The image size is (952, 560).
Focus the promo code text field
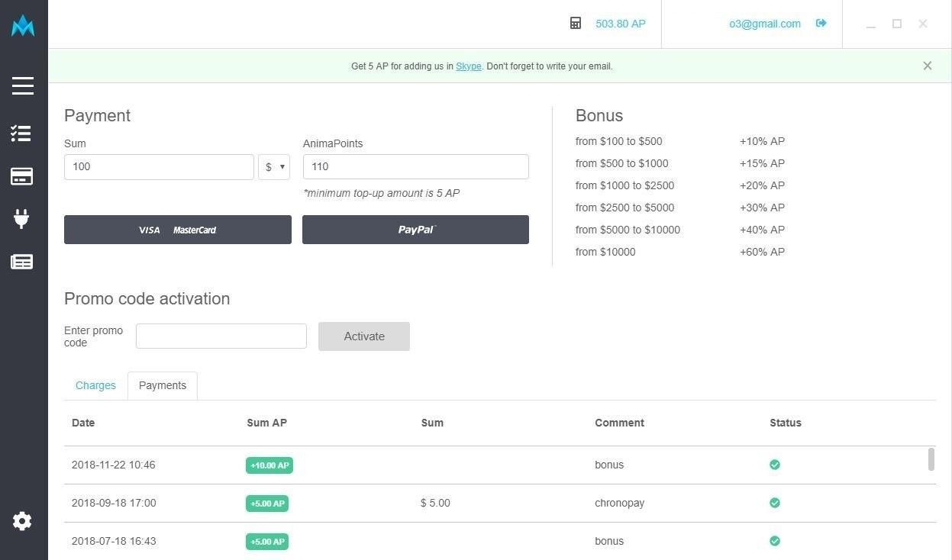point(221,336)
